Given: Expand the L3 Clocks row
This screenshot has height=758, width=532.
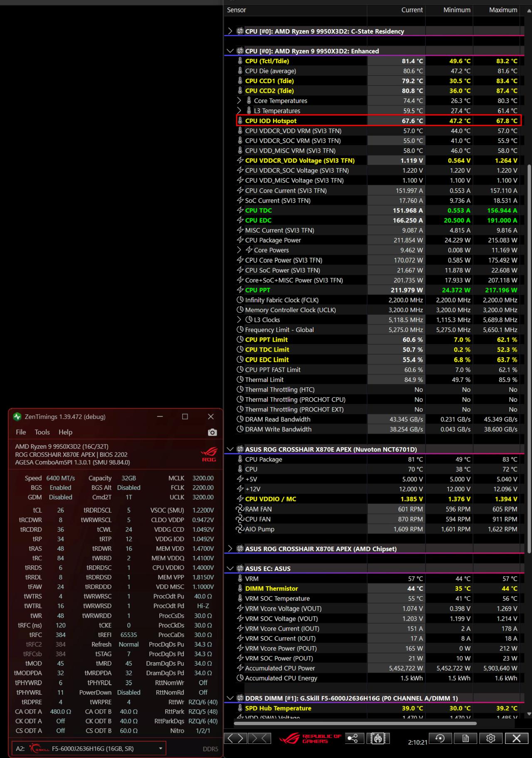Looking at the screenshot, I should (x=239, y=320).
